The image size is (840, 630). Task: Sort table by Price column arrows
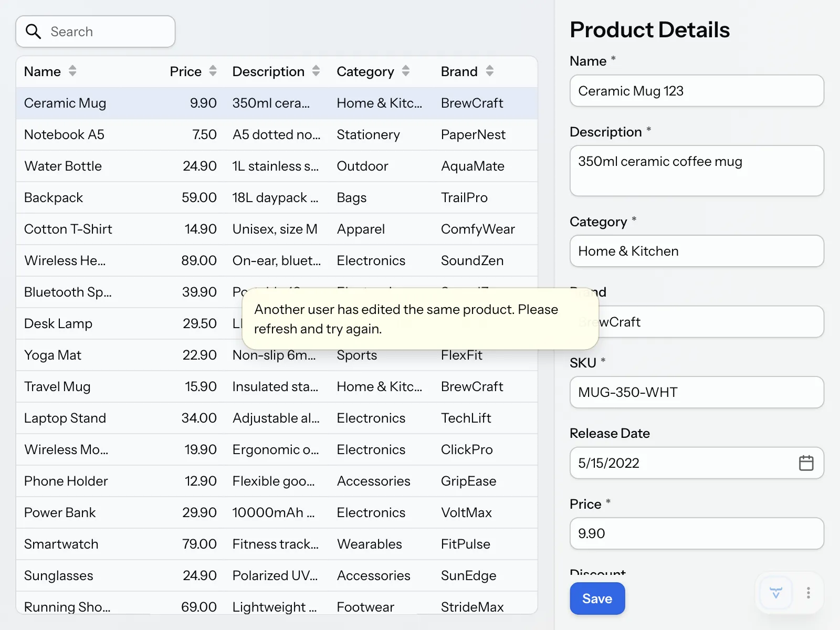pos(213,71)
